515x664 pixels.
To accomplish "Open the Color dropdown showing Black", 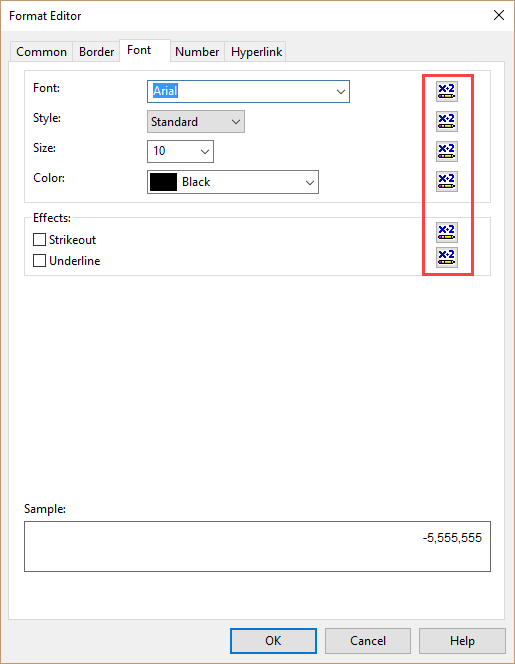I will [x=233, y=182].
